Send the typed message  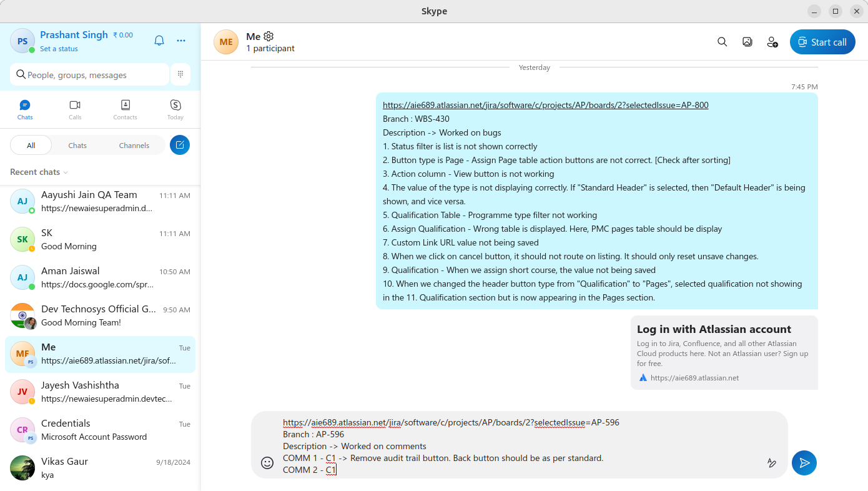click(804, 463)
